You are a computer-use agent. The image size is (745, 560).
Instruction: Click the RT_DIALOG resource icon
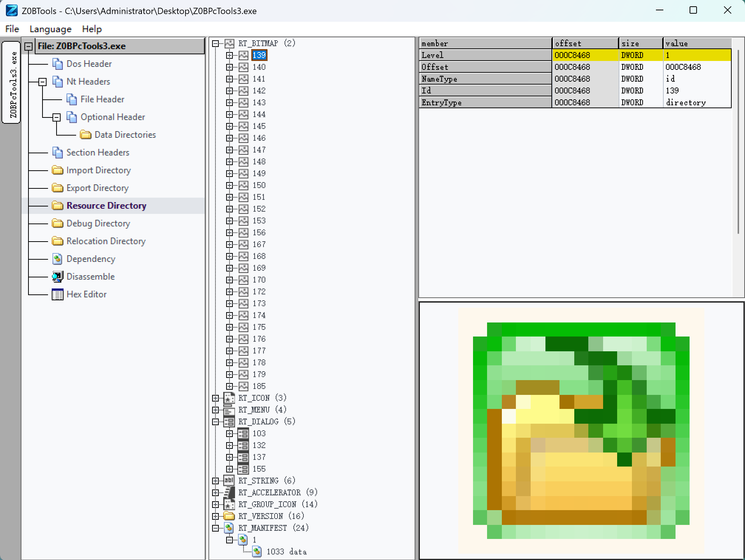click(x=229, y=422)
